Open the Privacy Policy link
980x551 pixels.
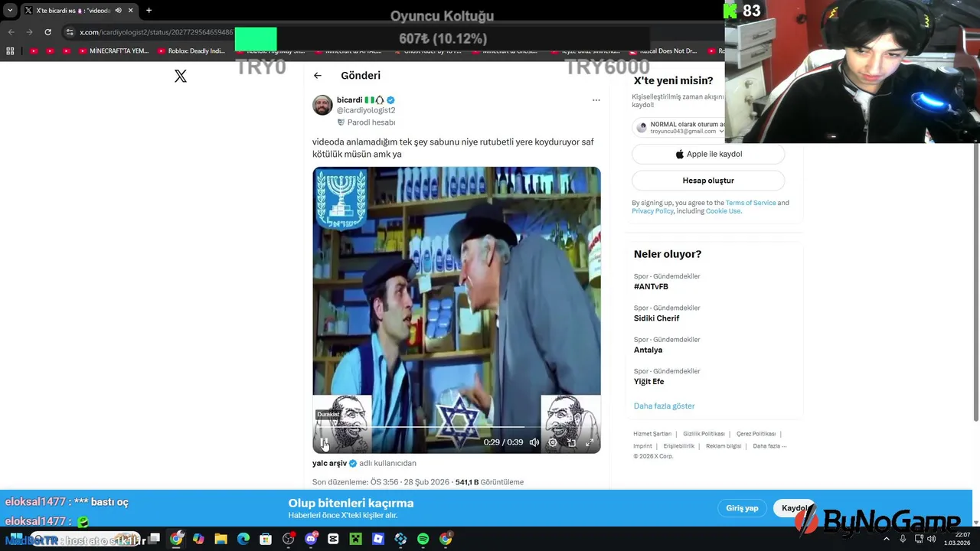tap(652, 211)
